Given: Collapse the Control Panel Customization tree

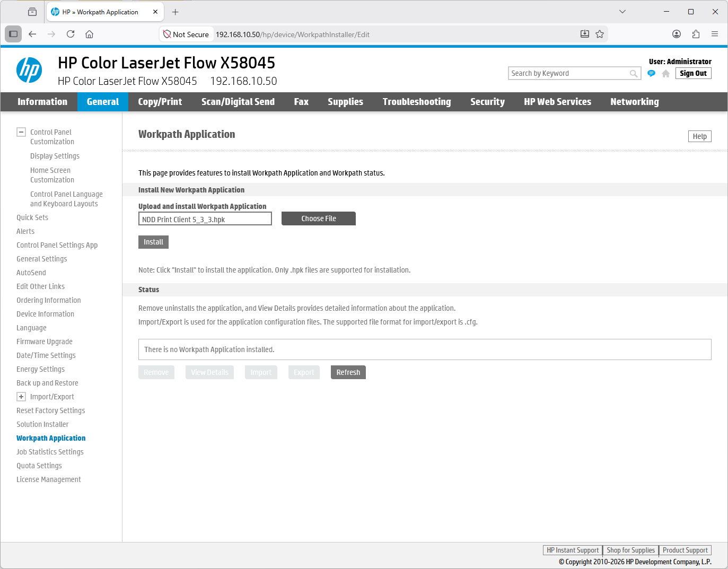Looking at the screenshot, I should click(21, 132).
